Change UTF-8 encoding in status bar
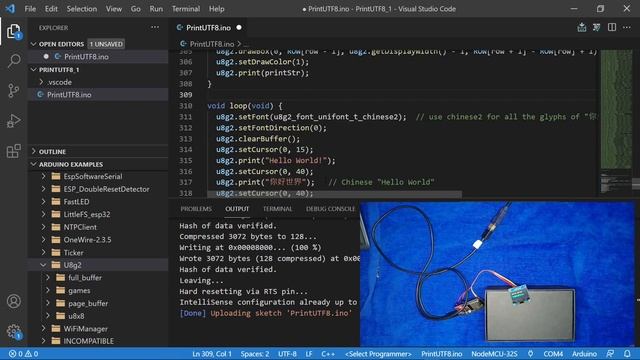 click(x=287, y=354)
